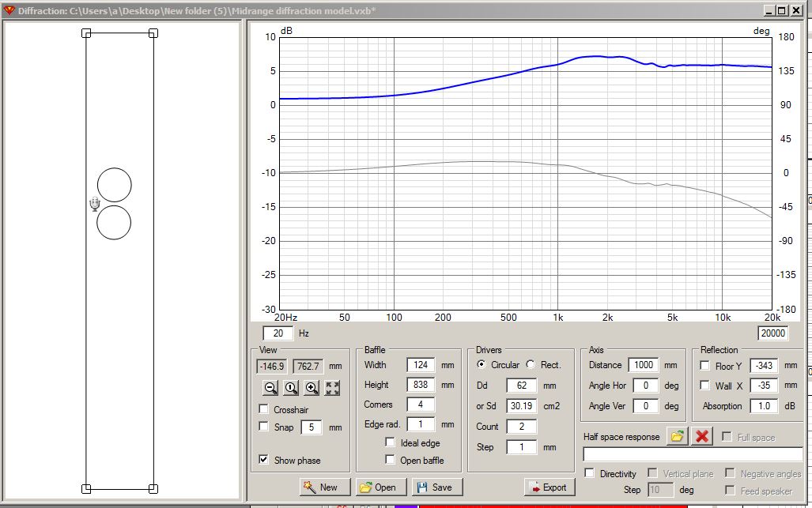812x508 pixels.
Task: Click the zoom out magnifier icon
Action: pos(270,388)
